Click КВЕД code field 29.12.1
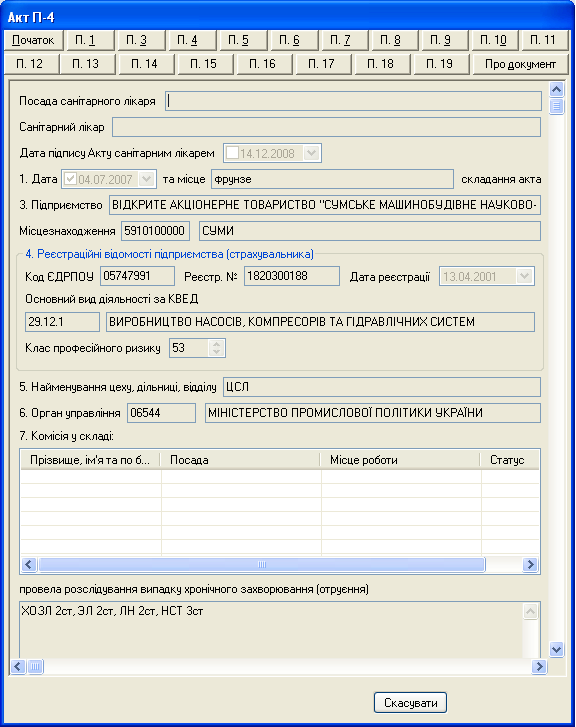The height and width of the screenshot is (727, 576). [62, 322]
